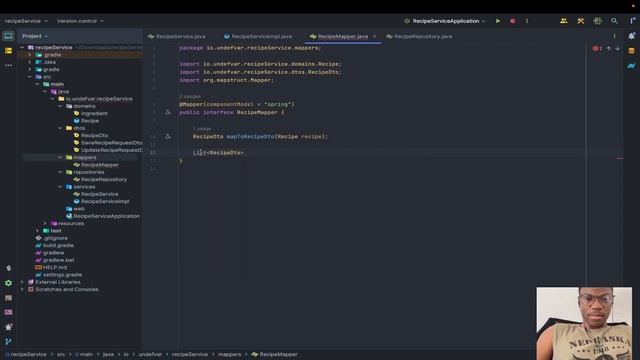Image resolution: width=640 pixels, height=360 pixels.
Task: Run RecipeServiceApplication with the green play button
Action: [x=498, y=21]
